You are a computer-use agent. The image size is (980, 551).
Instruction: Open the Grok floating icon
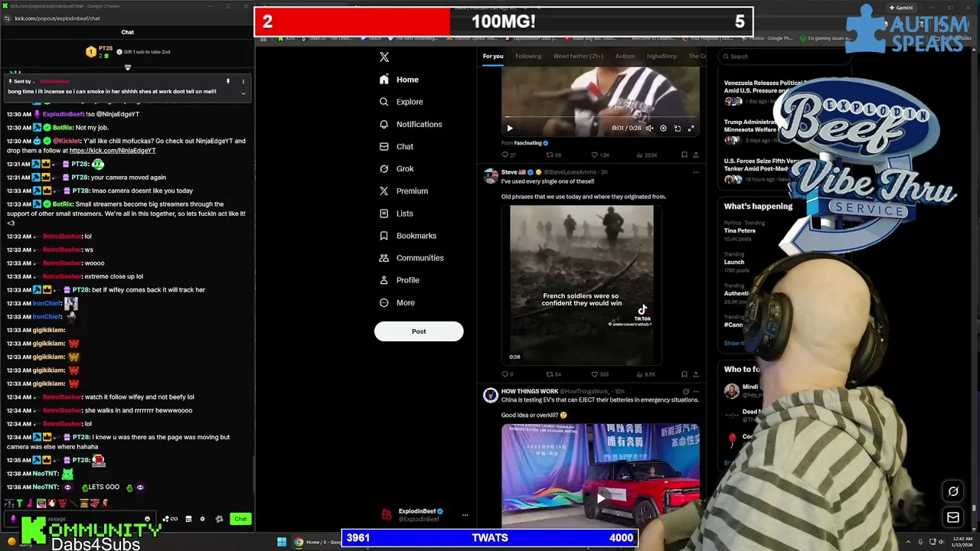(953, 492)
